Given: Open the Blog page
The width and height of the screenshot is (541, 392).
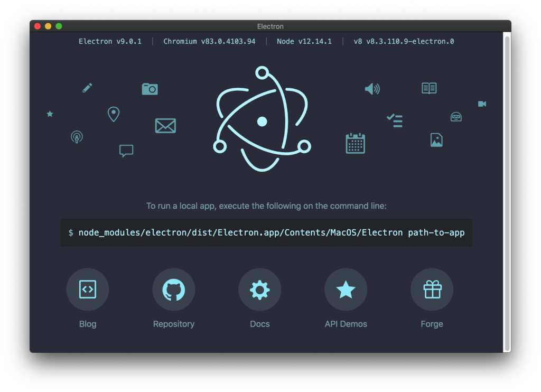Looking at the screenshot, I should pyautogui.click(x=87, y=290).
